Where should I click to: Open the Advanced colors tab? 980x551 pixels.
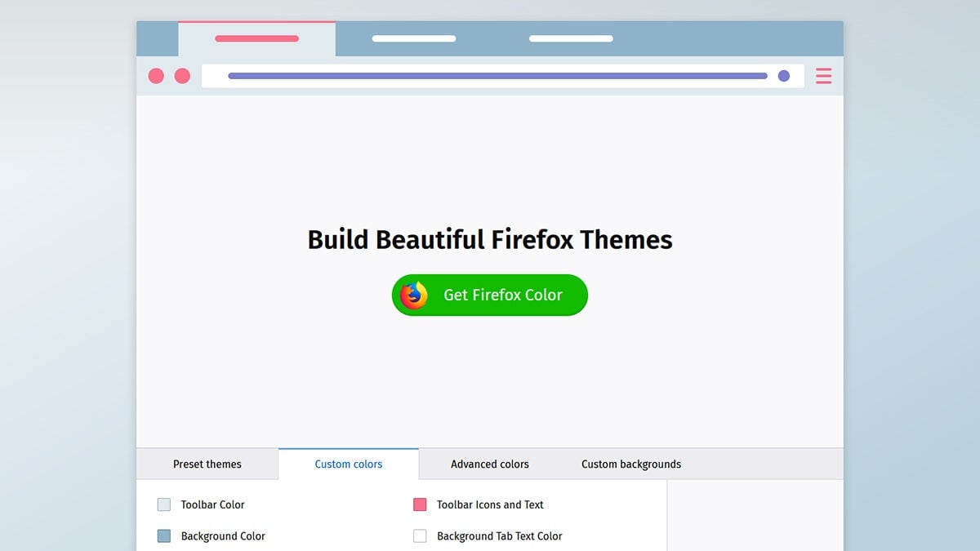(489, 464)
